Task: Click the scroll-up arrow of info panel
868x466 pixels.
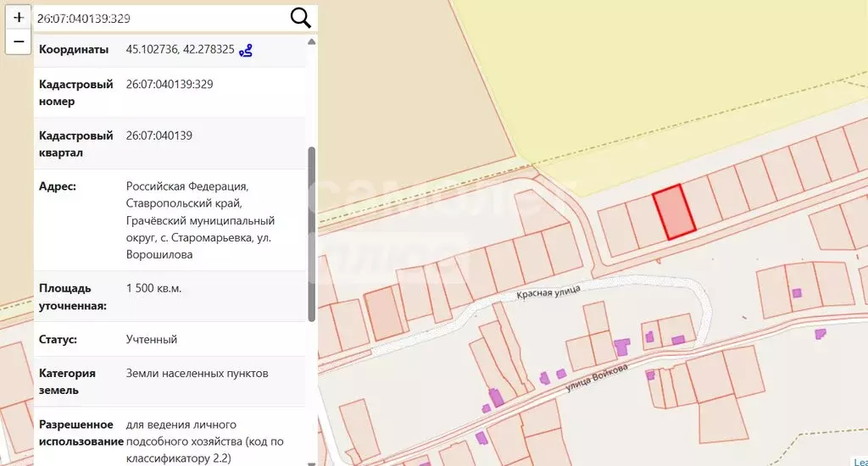Action: tap(312, 42)
